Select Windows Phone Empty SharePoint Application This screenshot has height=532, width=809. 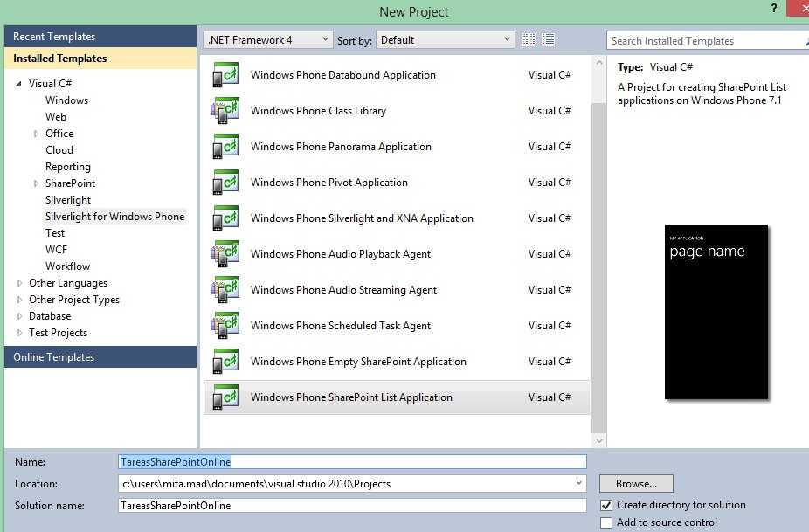click(397, 361)
